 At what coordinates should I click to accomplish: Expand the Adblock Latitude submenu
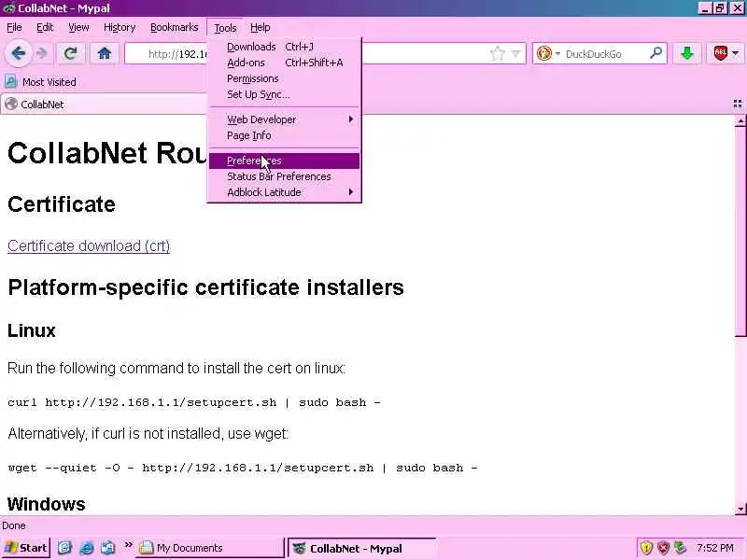point(285,192)
